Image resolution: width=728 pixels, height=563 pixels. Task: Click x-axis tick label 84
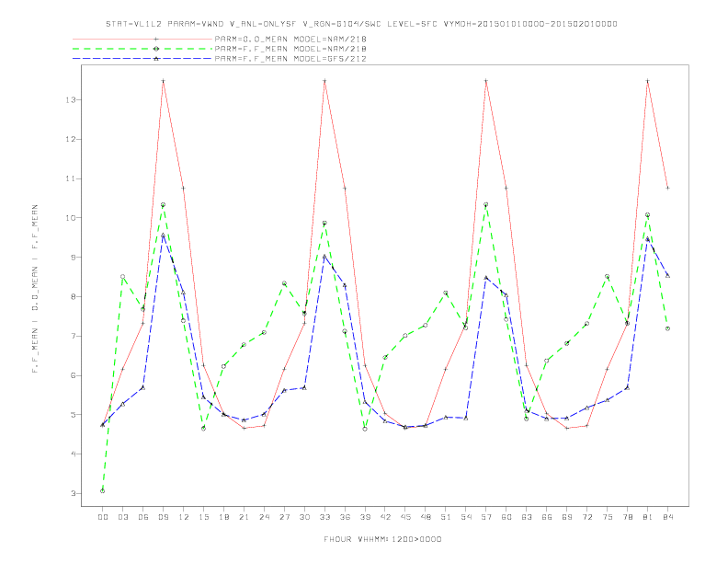pos(668,517)
